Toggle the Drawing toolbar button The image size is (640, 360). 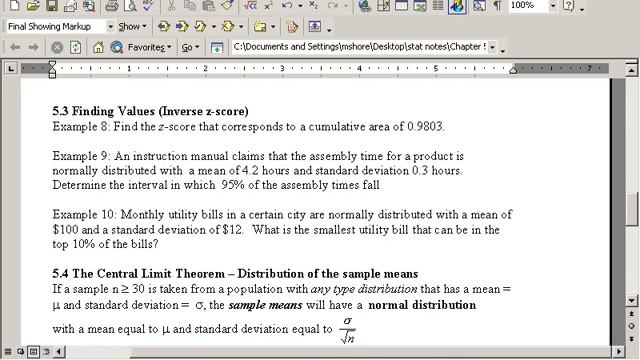tap(457, 6)
